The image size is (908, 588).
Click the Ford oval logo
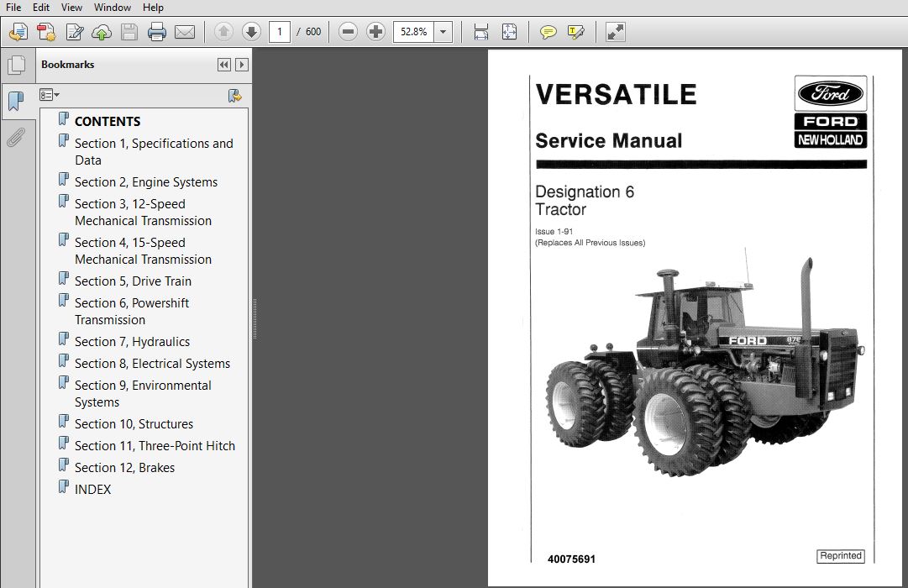(831, 93)
